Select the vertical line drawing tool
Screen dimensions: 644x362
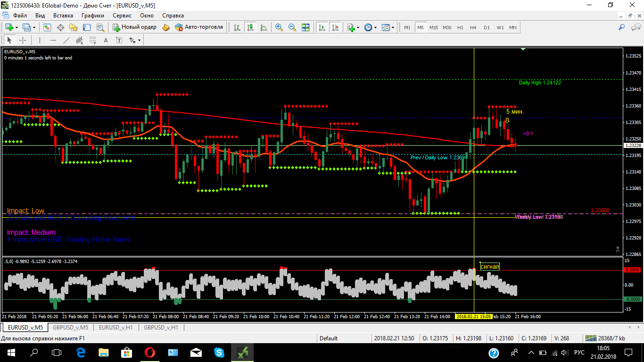point(40,40)
